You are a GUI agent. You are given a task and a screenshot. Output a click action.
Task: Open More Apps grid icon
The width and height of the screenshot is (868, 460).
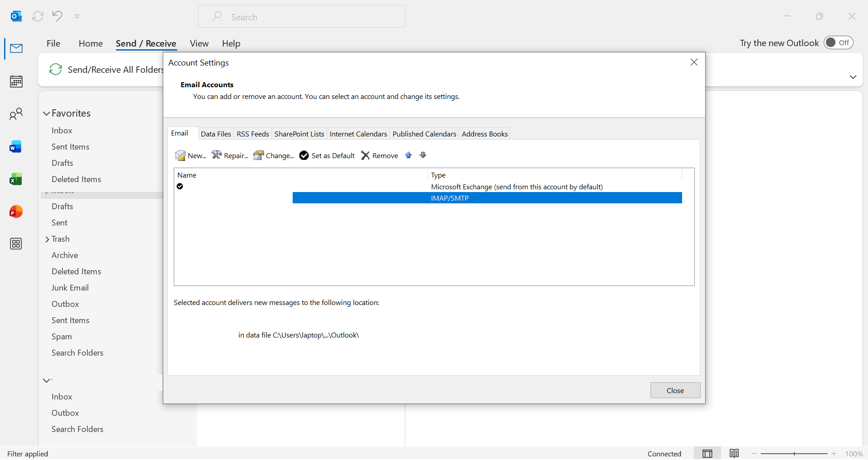pos(16,244)
